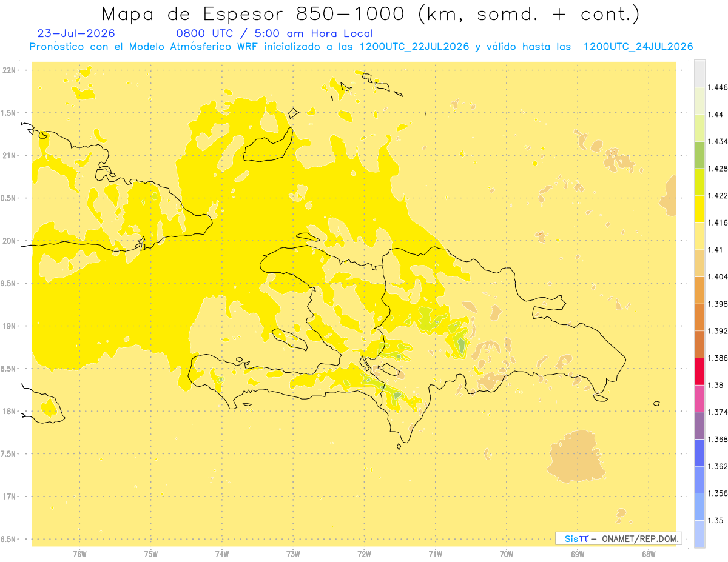Click the '75W' longitude axis label

(x=151, y=554)
